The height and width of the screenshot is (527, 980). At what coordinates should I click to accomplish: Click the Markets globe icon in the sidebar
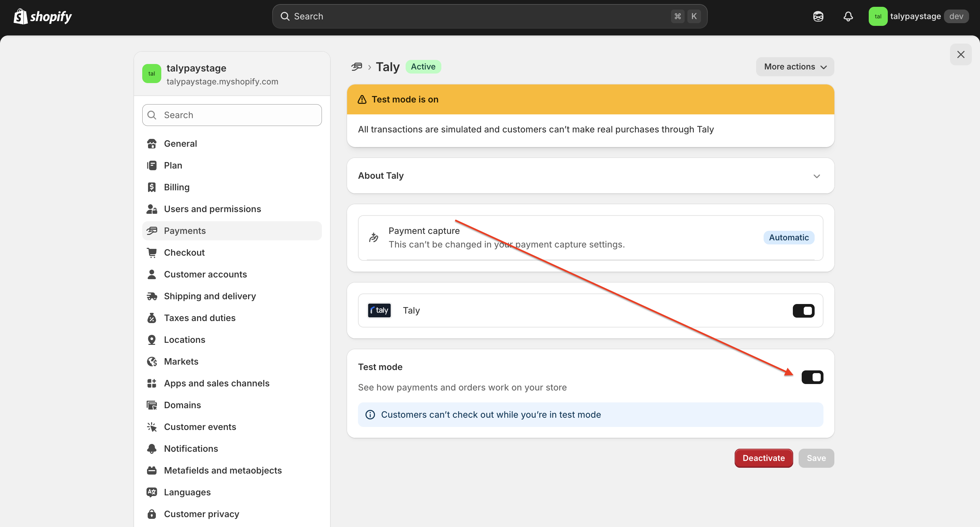coord(152,362)
